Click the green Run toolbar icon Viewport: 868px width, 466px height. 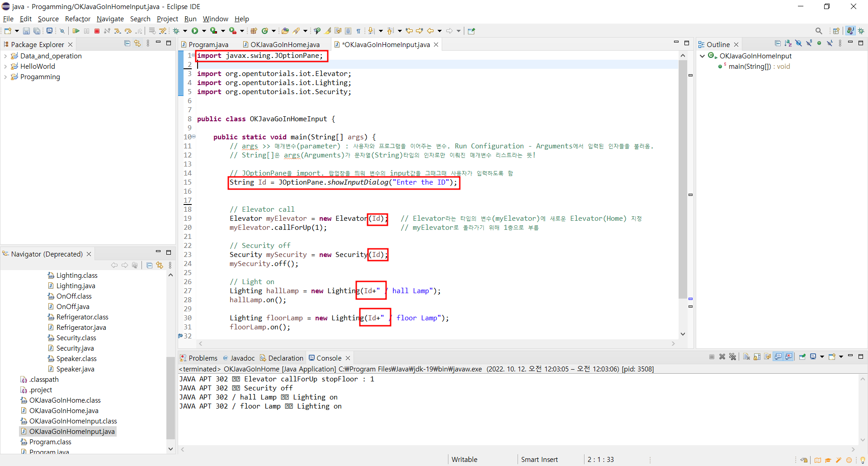pos(195,31)
